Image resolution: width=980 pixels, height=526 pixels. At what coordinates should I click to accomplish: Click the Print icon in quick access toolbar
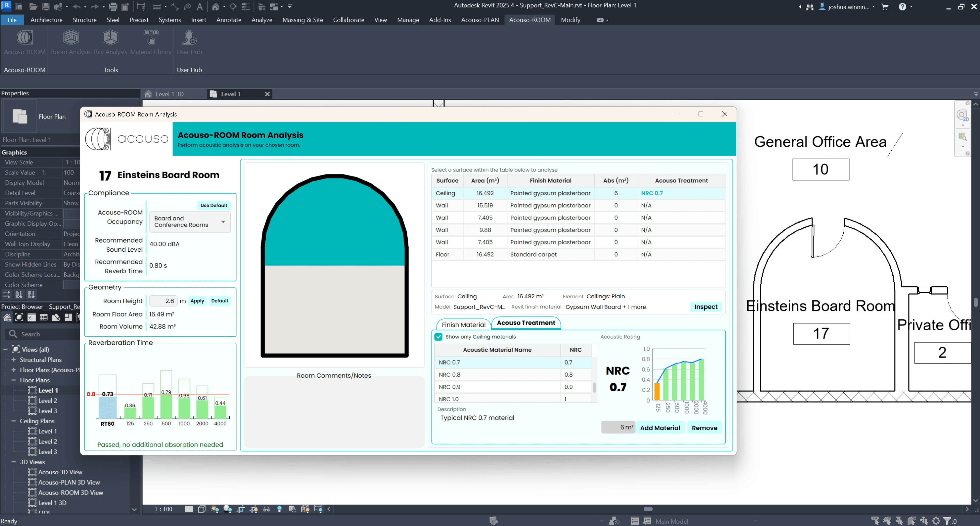click(x=113, y=6)
